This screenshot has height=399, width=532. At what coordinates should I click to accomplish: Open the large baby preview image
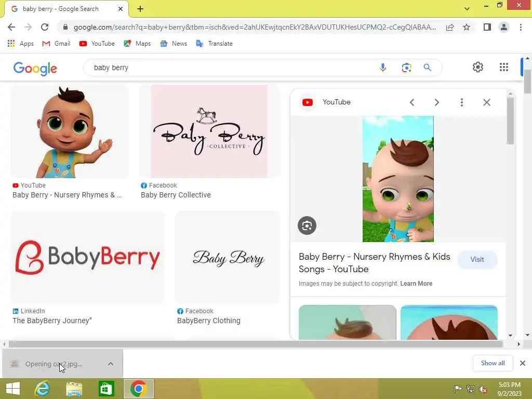tap(398, 179)
